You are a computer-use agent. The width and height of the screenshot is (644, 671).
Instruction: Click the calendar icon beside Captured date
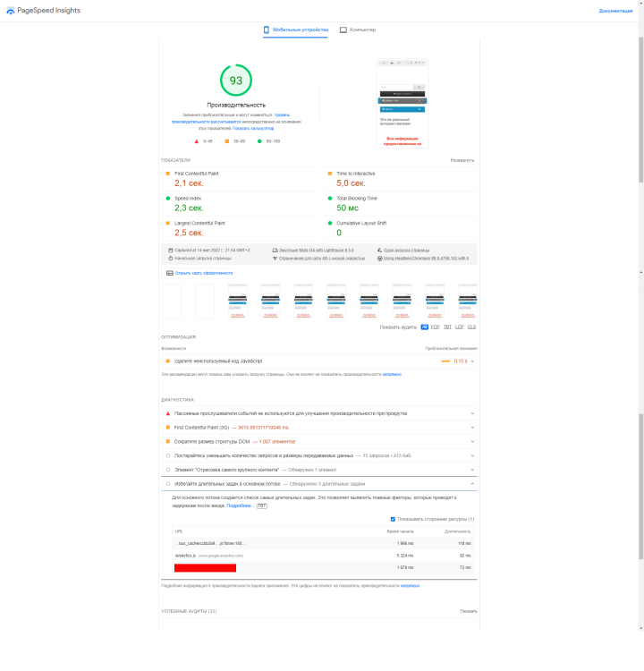point(169,250)
